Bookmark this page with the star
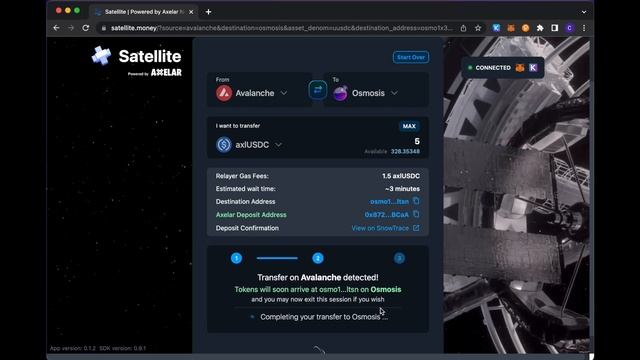This screenshot has width=640, height=360. (x=478, y=28)
